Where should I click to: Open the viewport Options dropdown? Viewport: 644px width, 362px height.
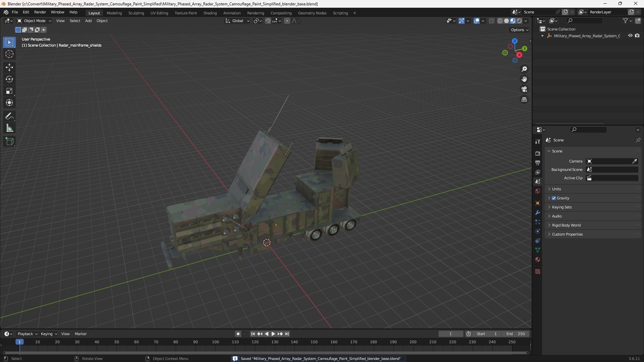point(520,30)
